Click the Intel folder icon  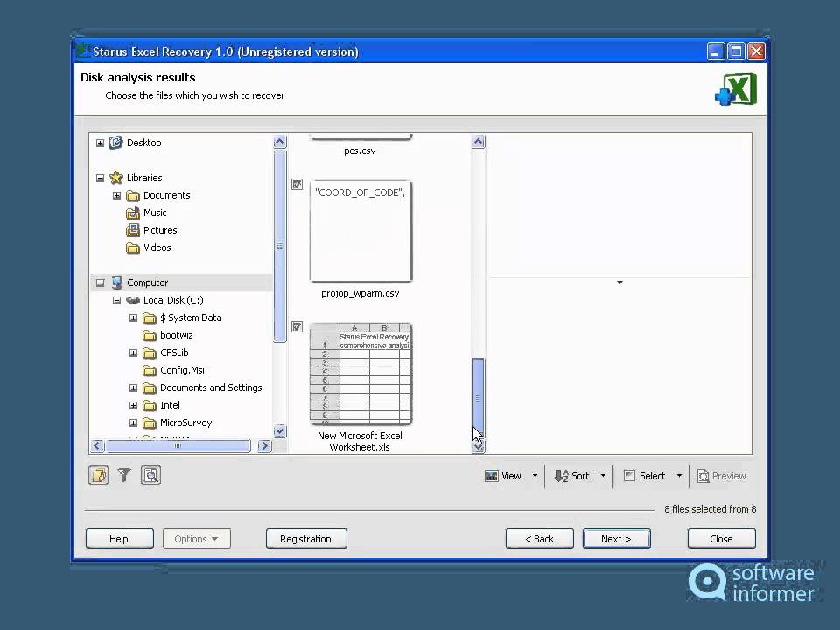tap(150, 405)
